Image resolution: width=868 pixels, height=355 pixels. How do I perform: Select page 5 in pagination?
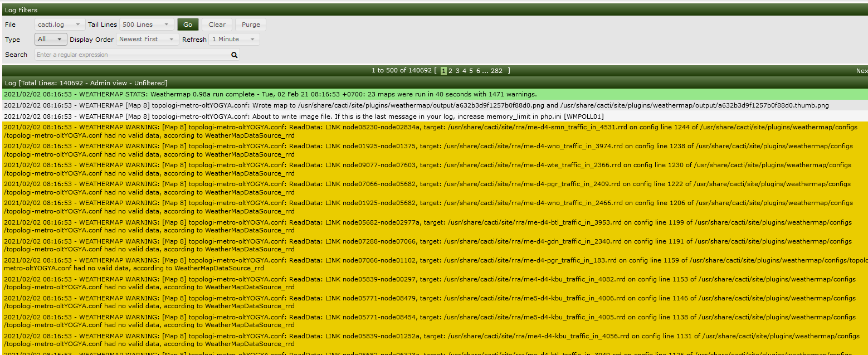click(x=471, y=71)
